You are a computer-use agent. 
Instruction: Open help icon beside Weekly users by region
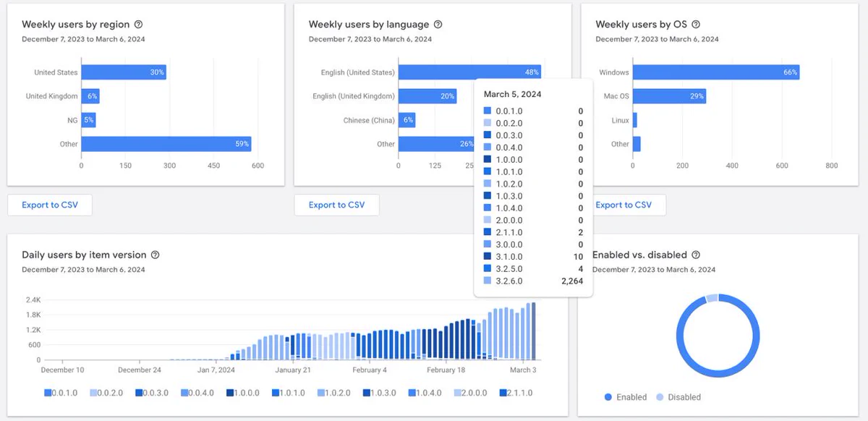139,25
